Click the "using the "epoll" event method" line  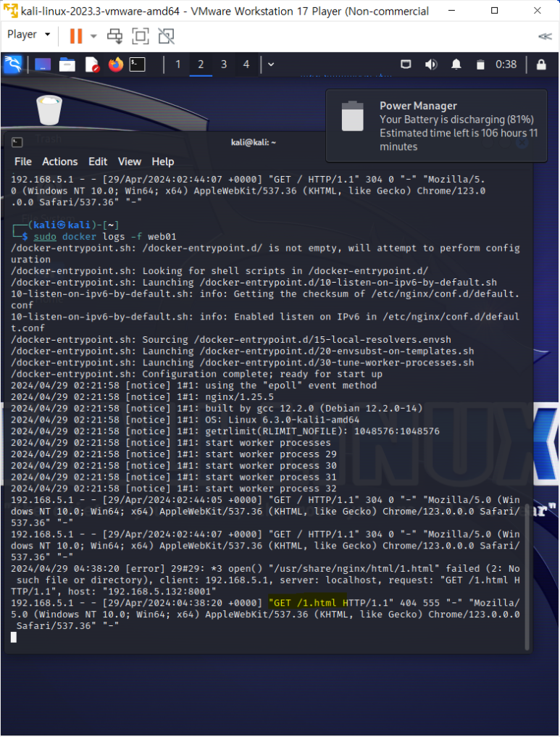pyautogui.click(x=193, y=386)
